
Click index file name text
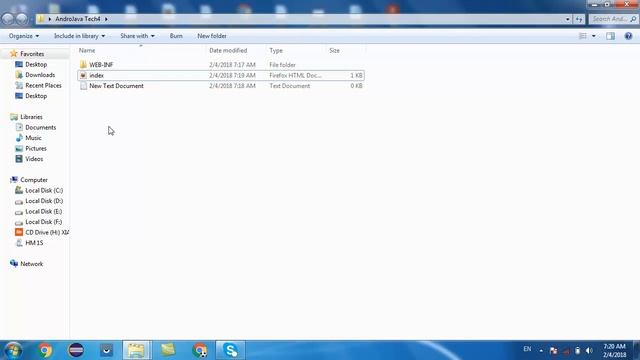[96, 75]
